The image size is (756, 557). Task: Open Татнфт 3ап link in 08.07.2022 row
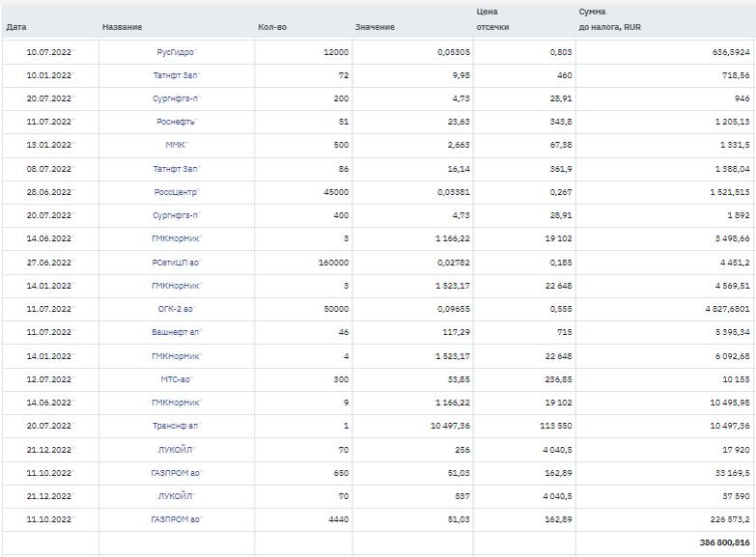click(175, 169)
